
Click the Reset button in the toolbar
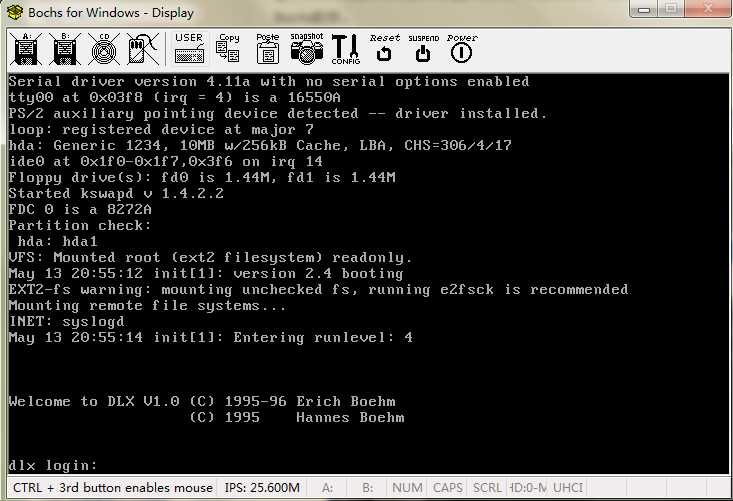[385, 48]
